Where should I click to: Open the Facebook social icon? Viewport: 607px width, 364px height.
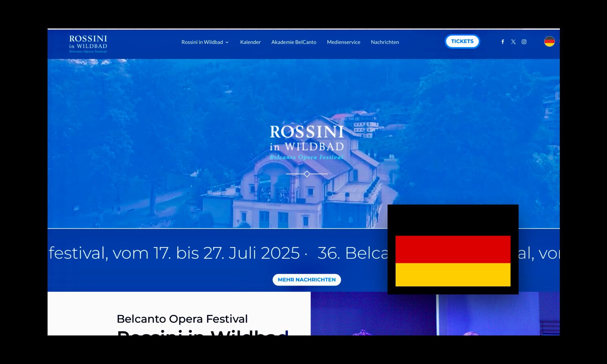pos(503,42)
